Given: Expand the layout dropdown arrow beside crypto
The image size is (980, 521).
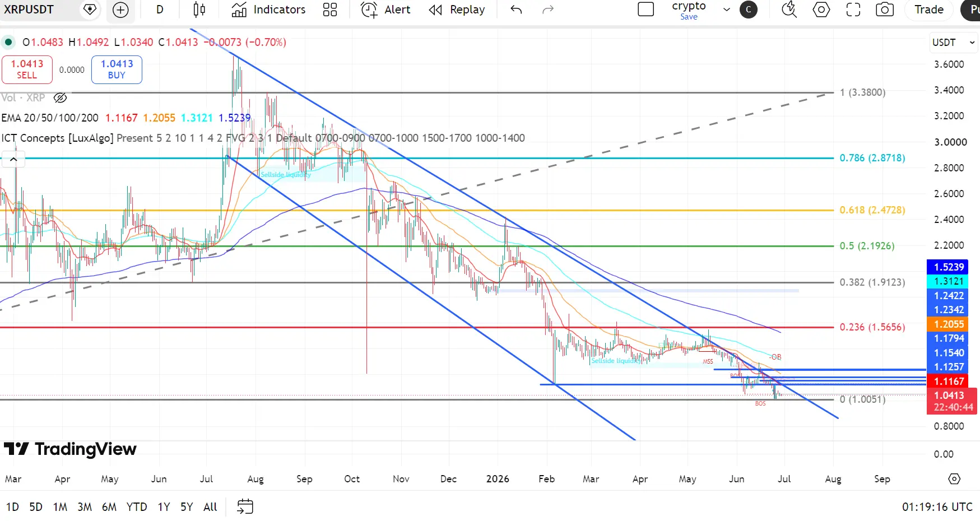Looking at the screenshot, I should point(727,10).
